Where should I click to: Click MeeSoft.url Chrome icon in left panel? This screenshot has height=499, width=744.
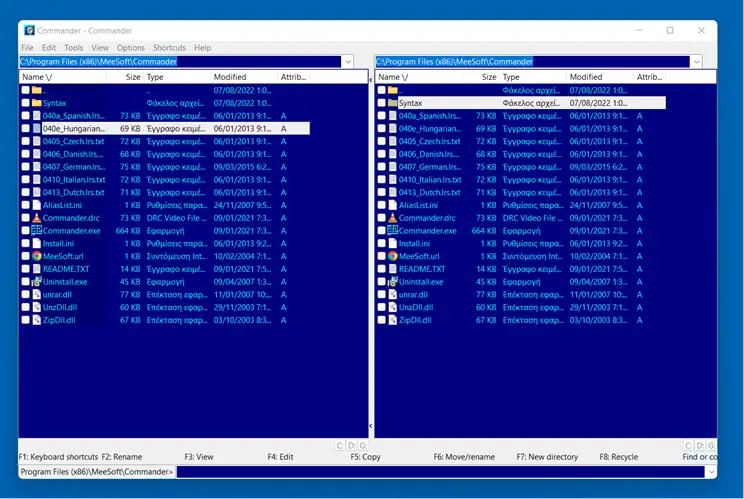[x=37, y=257]
